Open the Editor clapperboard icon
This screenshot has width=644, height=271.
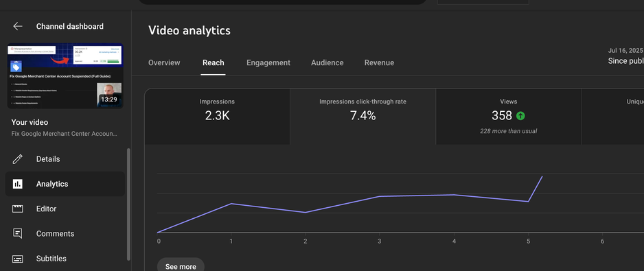(18, 209)
